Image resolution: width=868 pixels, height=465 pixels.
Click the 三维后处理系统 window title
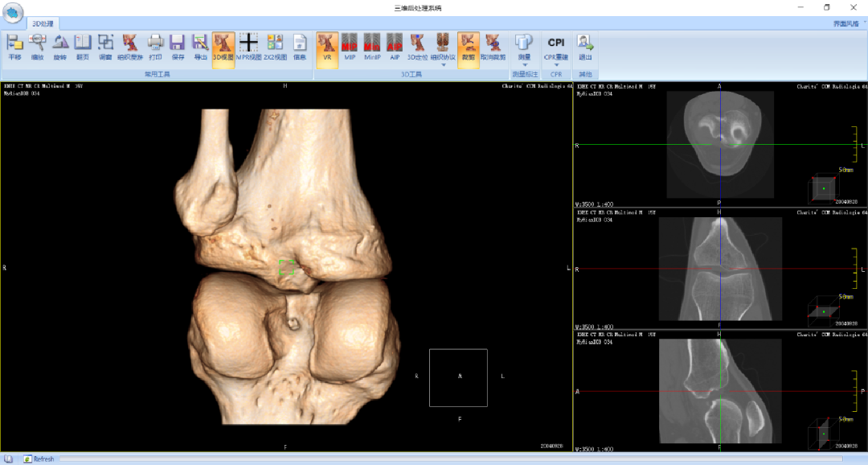point(418,8)
